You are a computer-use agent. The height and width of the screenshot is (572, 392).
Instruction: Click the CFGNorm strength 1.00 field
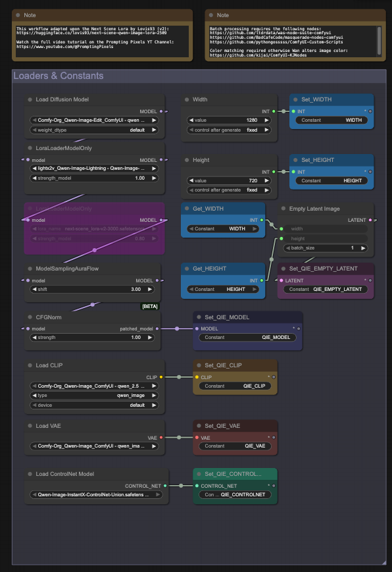point(92,338)
